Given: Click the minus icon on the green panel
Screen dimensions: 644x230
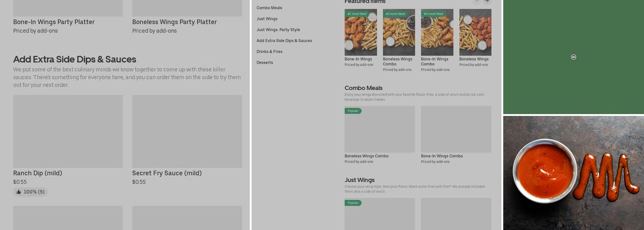Looking at the screenshot, I should [573, 57].
